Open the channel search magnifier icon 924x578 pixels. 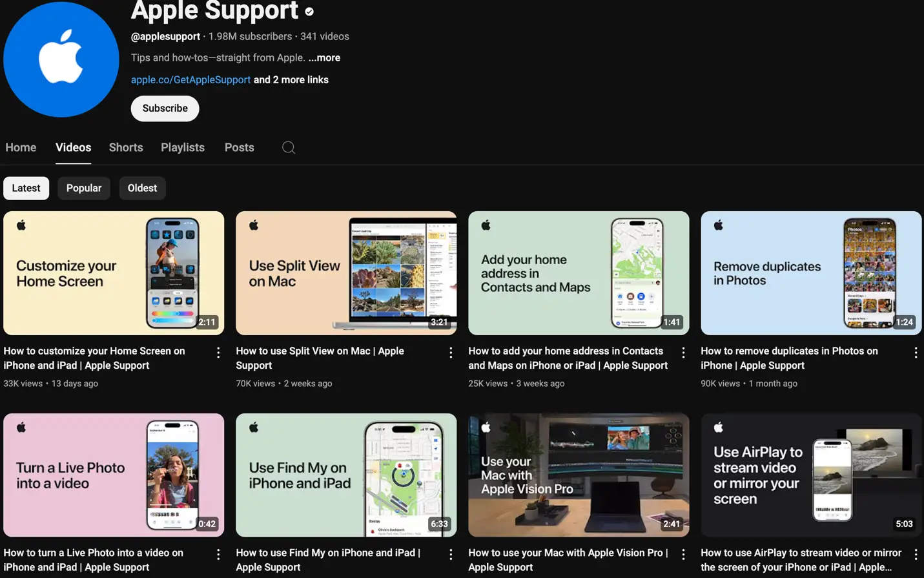click(289, 147)
